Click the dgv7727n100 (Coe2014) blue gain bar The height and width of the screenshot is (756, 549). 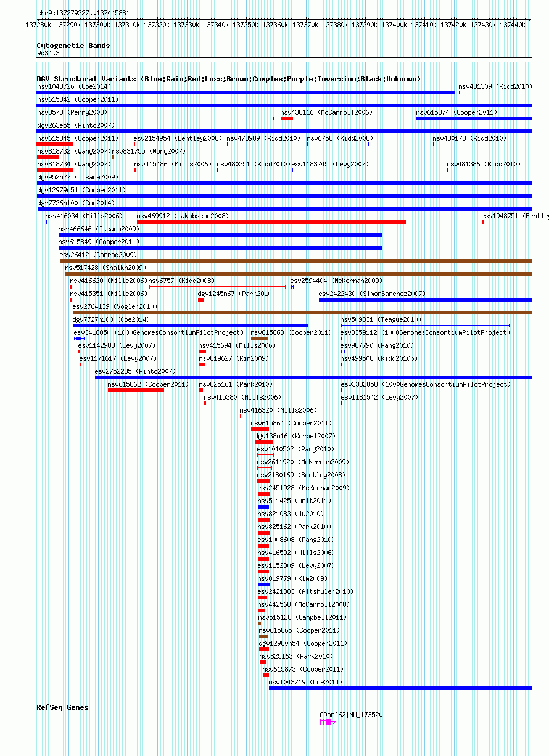[x=191, y=326]
